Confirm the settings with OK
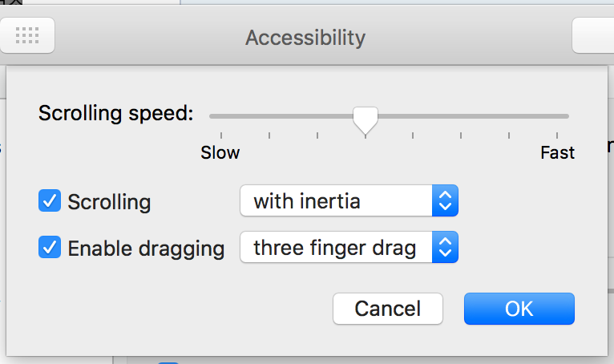This screenshot has width=614, height=364. click(x=519, y=309)
